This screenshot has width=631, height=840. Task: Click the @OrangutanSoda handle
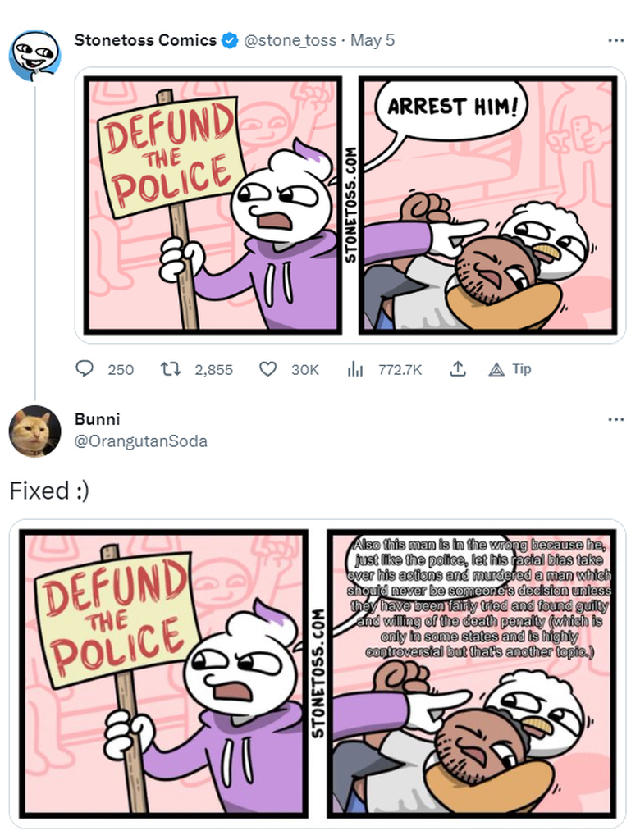[x=141, y=441]
